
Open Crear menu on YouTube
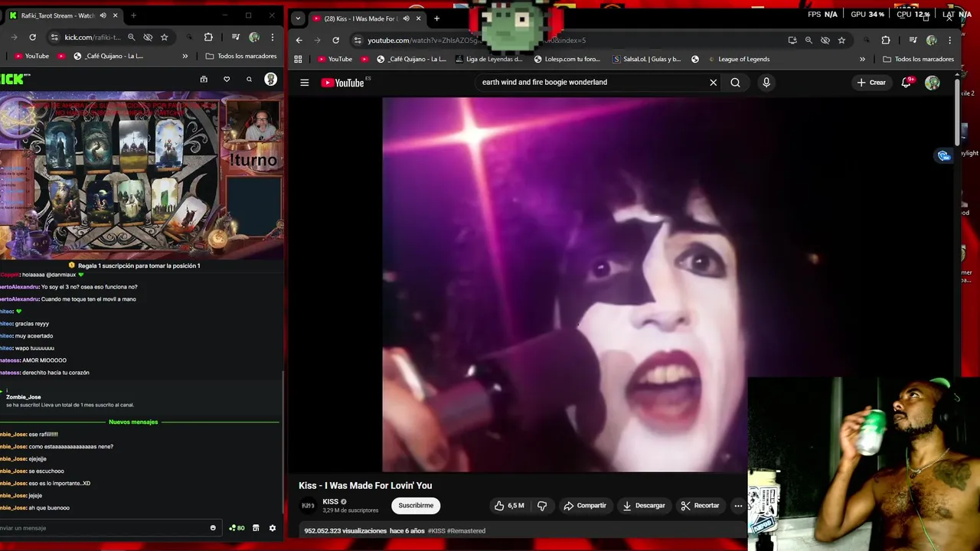(x=871, y=83)
